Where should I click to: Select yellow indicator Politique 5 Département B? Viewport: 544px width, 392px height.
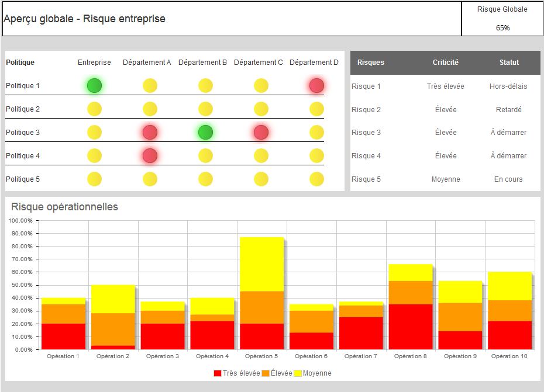tap(205, 179)
